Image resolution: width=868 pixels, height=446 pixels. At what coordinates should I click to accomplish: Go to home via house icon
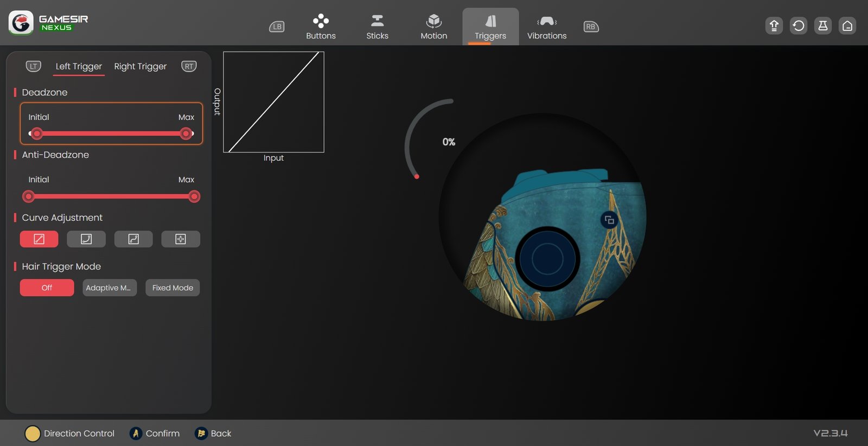coord(847,26)
